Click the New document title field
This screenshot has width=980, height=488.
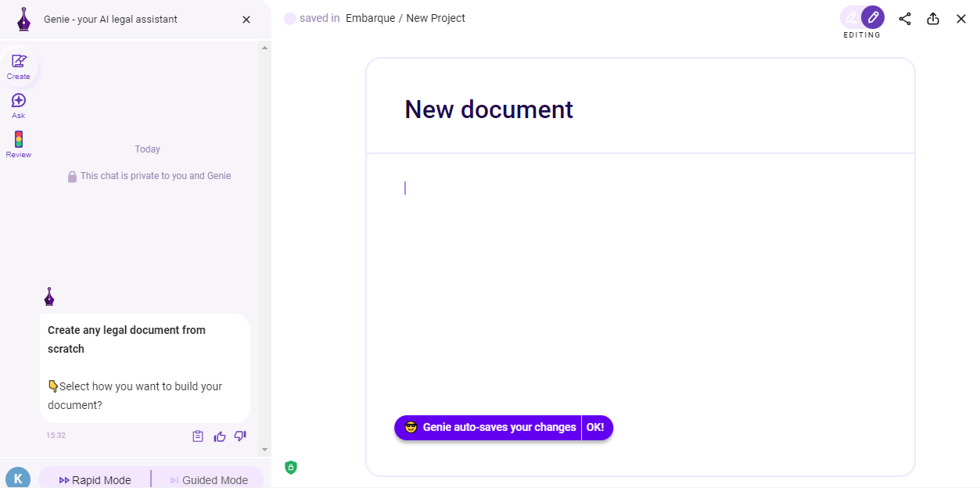coord(489,109)
